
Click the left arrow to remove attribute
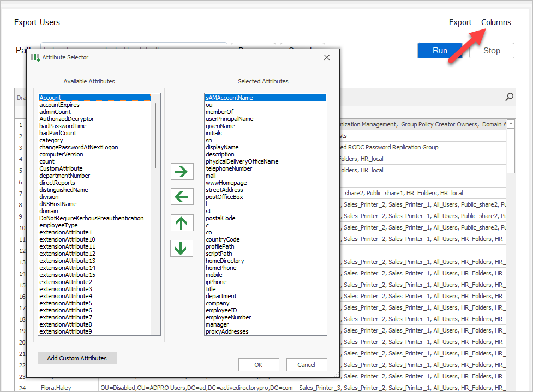point(182,196)
